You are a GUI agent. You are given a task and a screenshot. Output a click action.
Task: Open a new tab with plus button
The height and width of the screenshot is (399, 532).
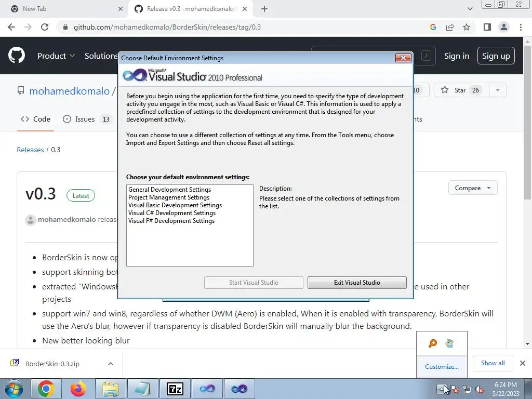264,9
